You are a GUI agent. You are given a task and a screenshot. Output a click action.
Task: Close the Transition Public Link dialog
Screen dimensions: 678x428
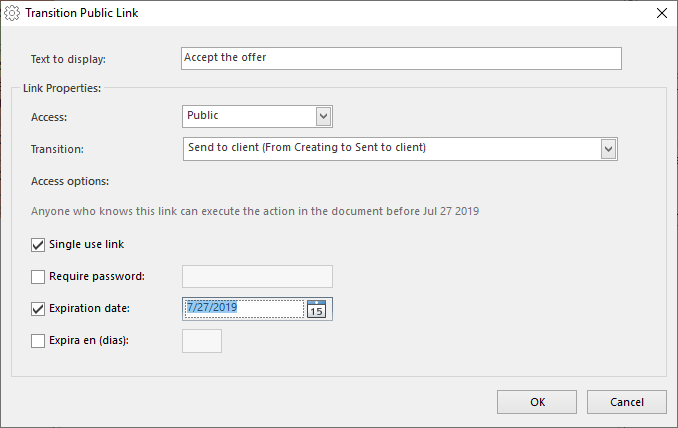[662, 13]
